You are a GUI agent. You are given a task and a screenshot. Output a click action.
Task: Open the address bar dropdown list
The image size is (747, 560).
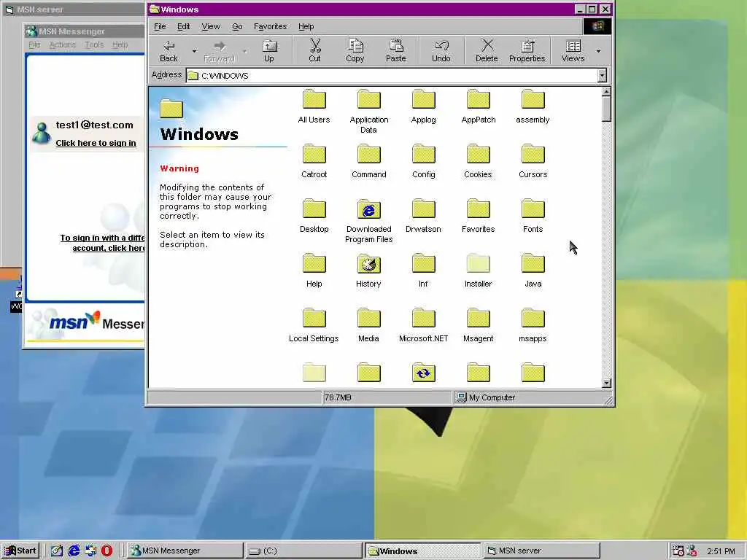click(x=602, y=75)
